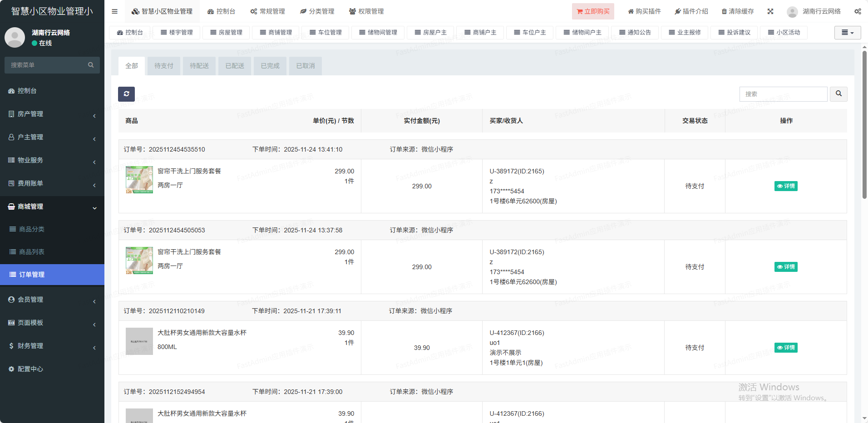Image resolution: width=868 pixels, height=423 pixels.
Task: Select the 已完成 orders tab
Action: point(270,66)
